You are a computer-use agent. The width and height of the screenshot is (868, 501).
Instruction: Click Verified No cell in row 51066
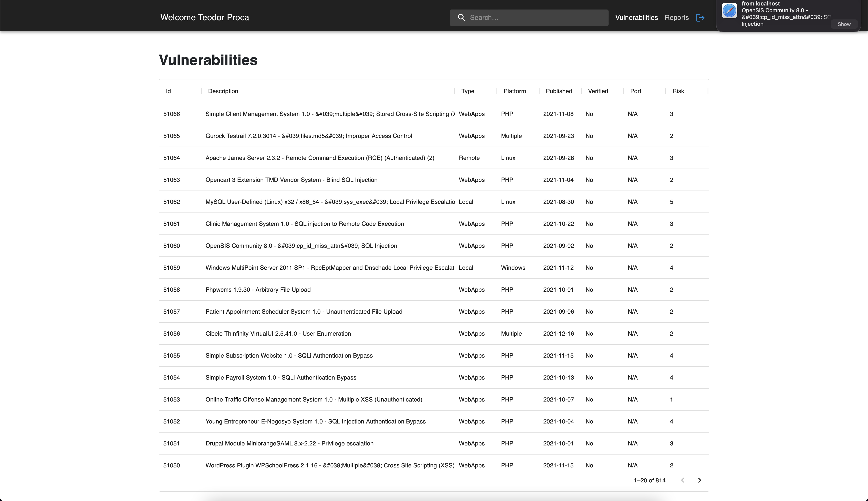coord(589,114)
